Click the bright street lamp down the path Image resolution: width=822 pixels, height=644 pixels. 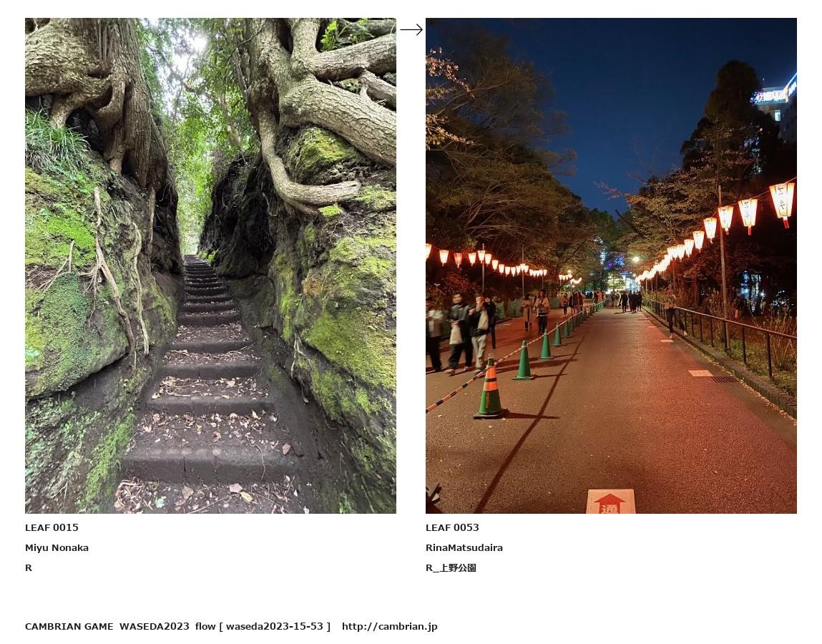pos(635,260)
